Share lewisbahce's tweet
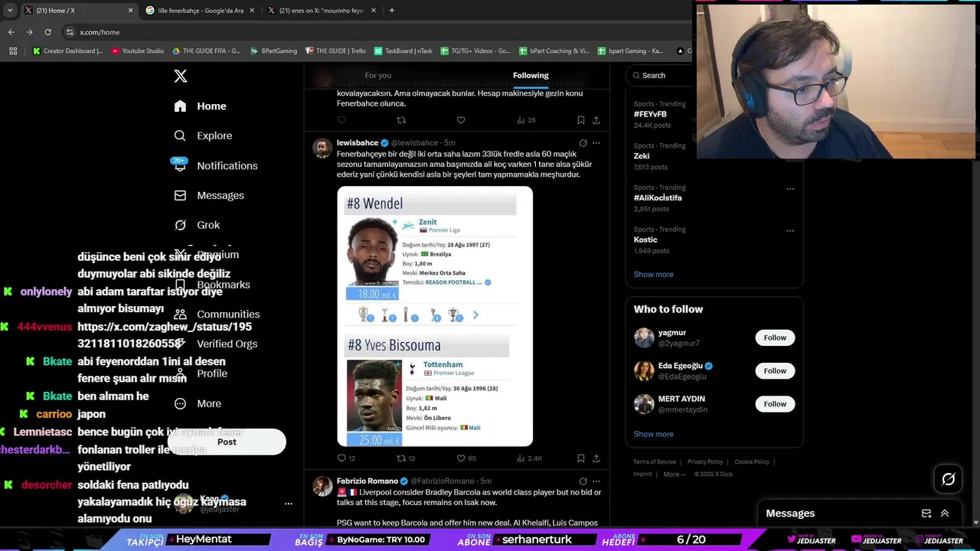 [x=596, y=458]
